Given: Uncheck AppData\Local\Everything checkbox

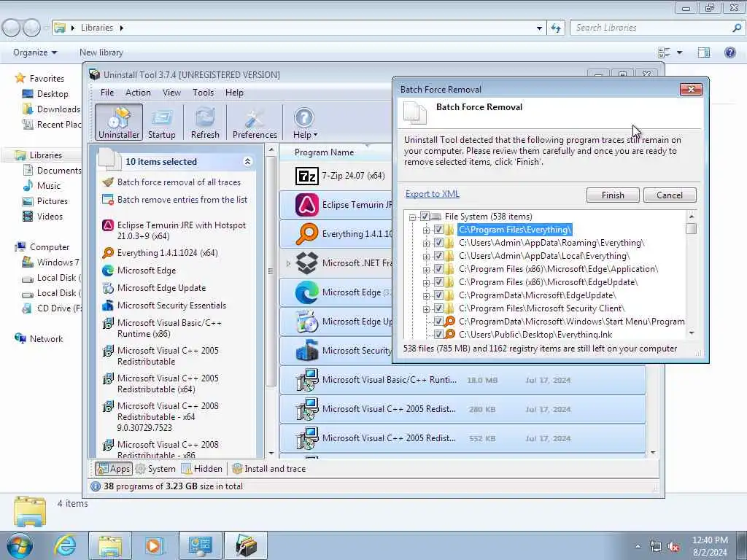Looking at the screenshot, I should click(438, 256).
